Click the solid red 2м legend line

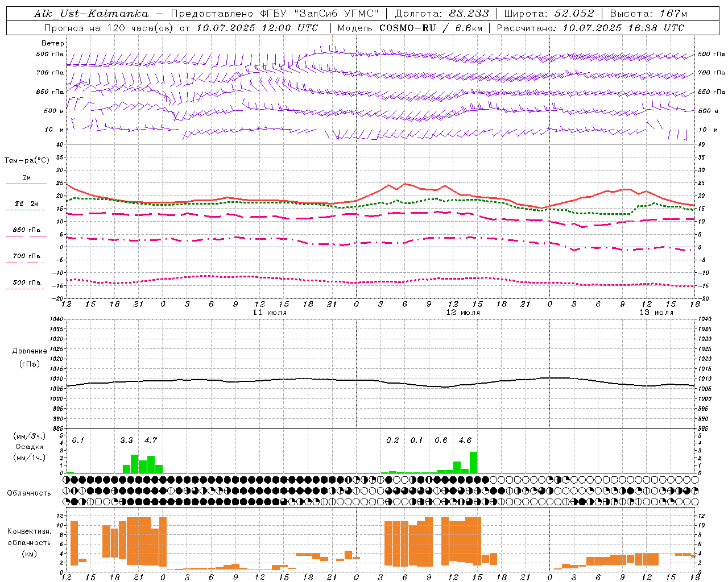[x=26, y=184]
